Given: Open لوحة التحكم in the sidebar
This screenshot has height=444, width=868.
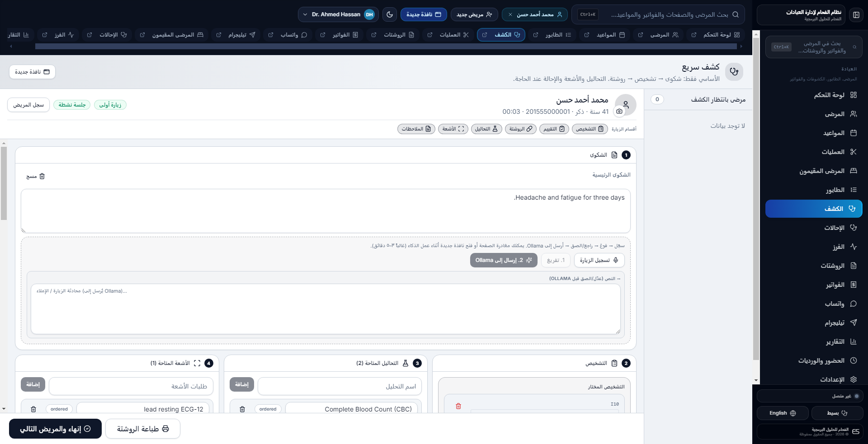Looking at the screenshot, I should pos(814,95).
